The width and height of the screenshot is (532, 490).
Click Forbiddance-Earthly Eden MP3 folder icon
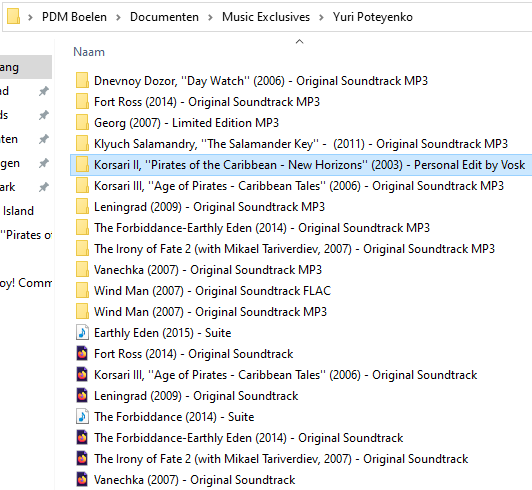tap(82, 228)
